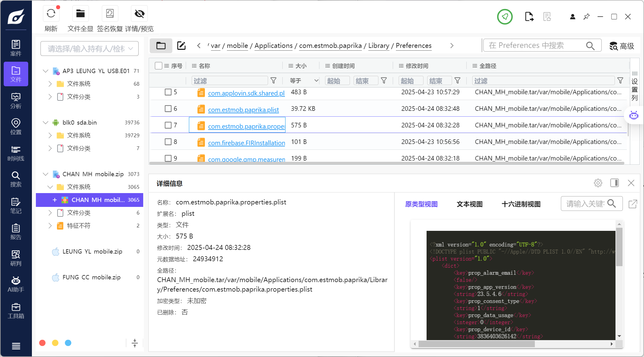Tick the checkbox for row 6

coord(168,109)
